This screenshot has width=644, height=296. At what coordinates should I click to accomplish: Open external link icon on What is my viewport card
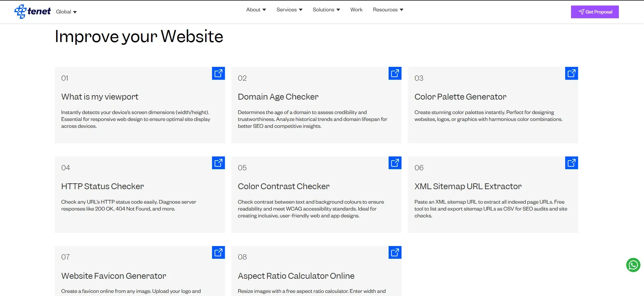[x=218, y=73]
